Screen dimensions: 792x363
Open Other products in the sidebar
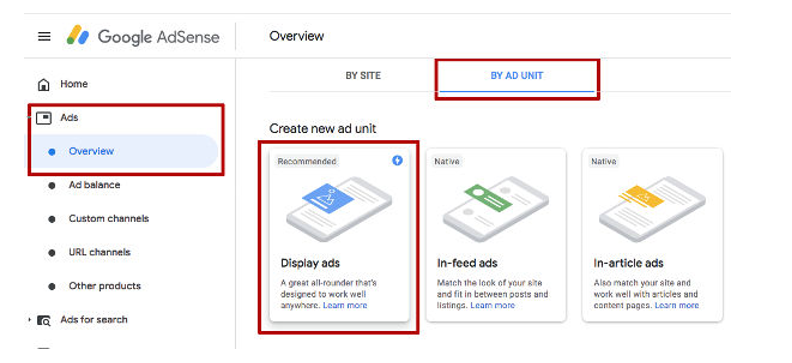105,286
